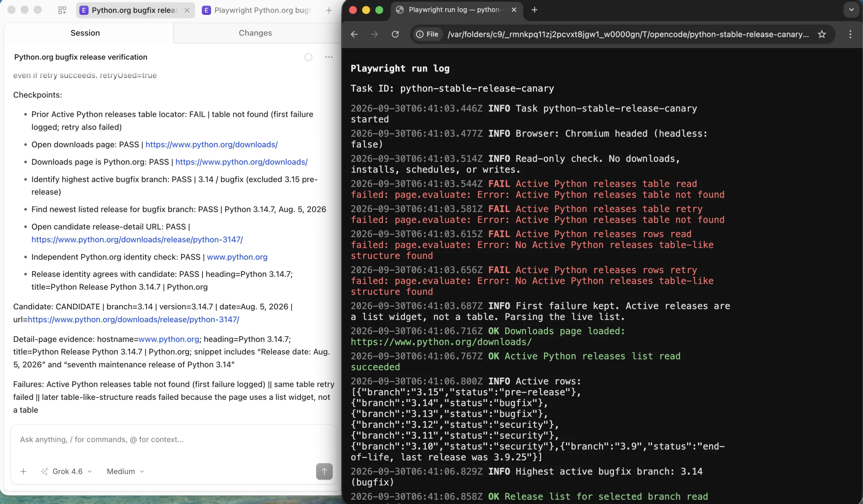Screen dimensions: 863x504
Task: Send the prompt with the up-arrow button
Action: coord(324,471)
